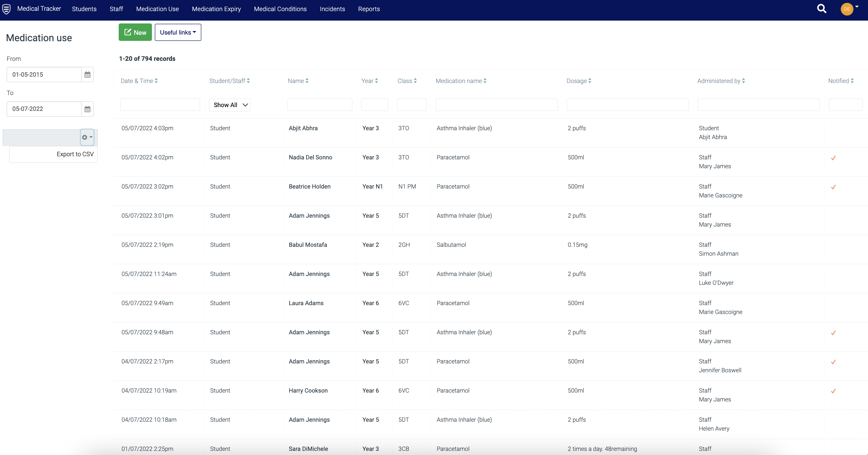Click Harry Cookson's notified checkmark
Viewport: 868px width, 455px height.
pyautogui.click(x=833, y=391)
